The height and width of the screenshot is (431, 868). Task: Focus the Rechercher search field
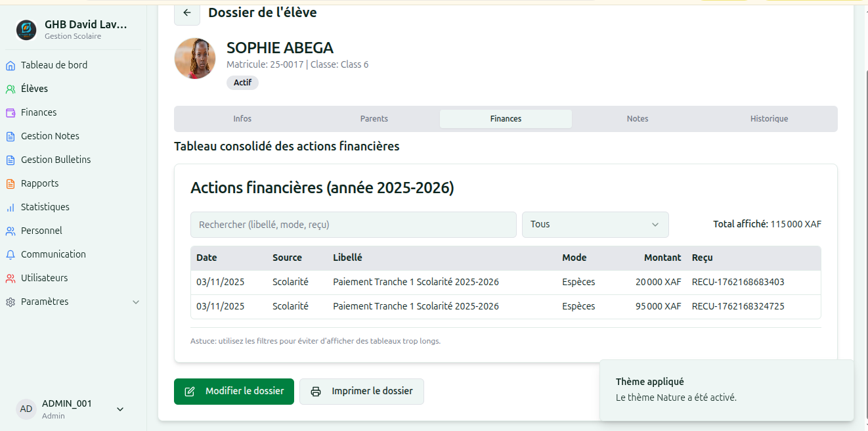[353, 225]
